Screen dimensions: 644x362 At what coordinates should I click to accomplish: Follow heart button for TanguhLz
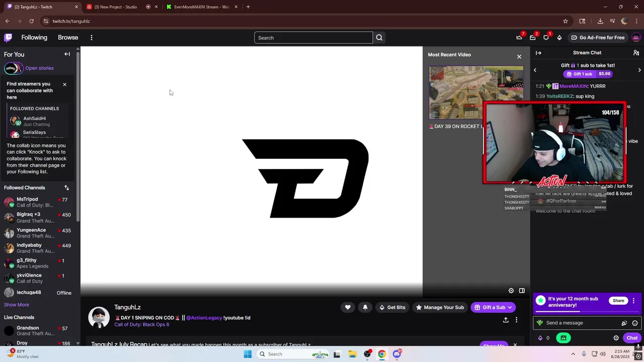coord(348,307)
